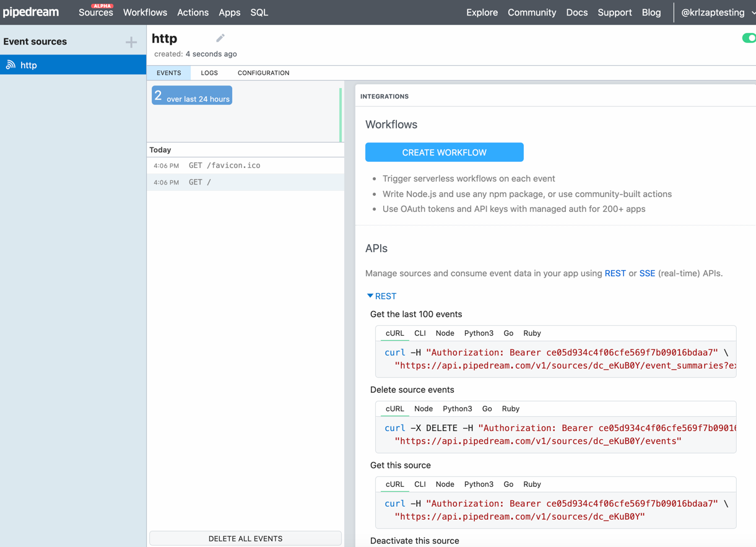Select Node tab under Get this source

coord(445,484)
